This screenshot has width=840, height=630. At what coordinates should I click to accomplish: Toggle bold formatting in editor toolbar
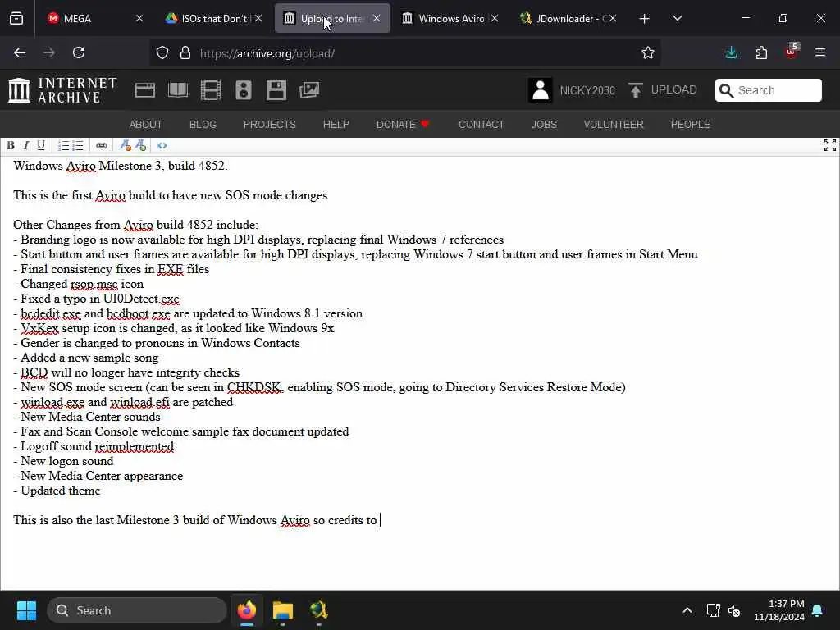tap(10, 146)
